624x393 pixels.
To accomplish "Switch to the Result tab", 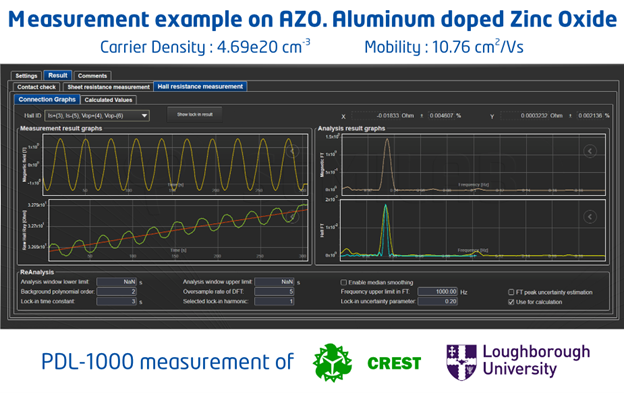I will pos(58,75).
